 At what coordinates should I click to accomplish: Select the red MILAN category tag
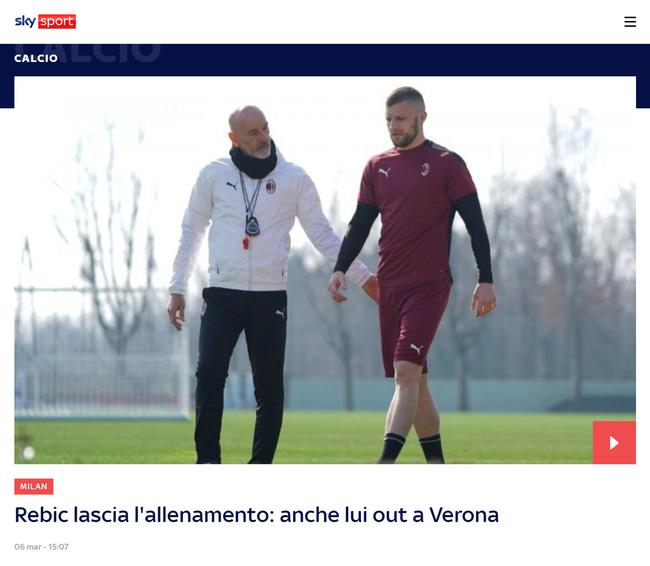tap(34, 486)
